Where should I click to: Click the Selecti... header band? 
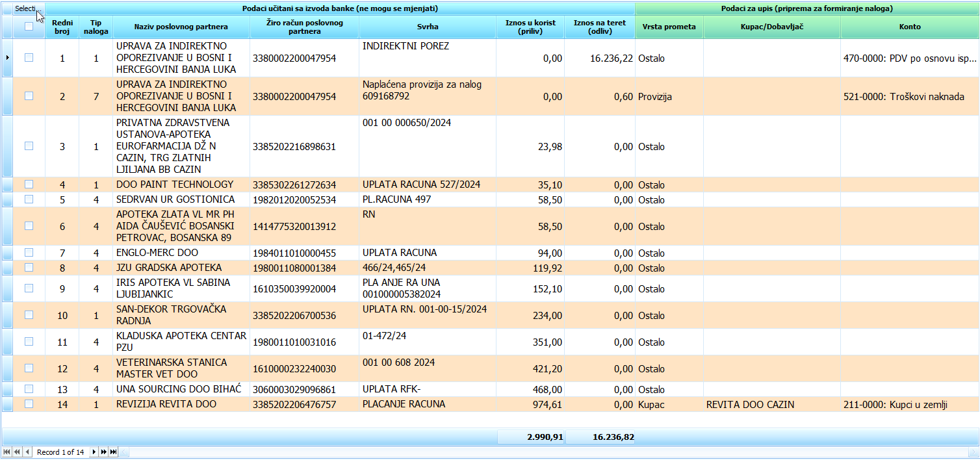point(25,8)
